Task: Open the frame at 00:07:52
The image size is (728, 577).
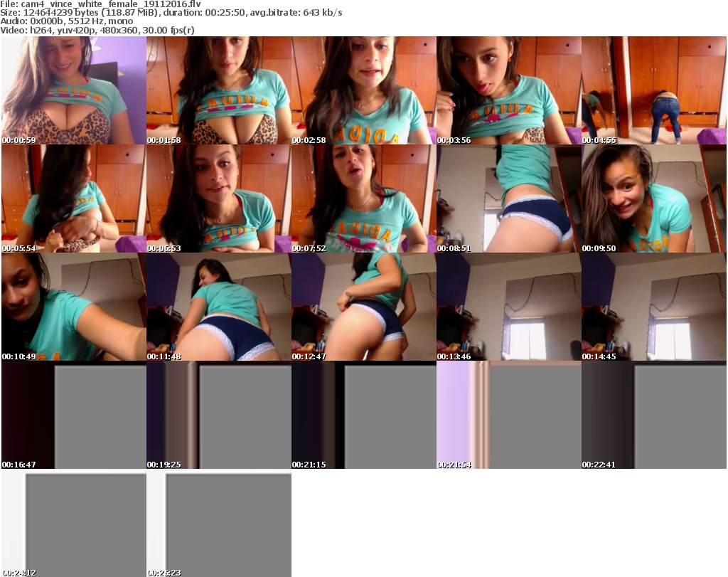Action: tap(364, 198)
